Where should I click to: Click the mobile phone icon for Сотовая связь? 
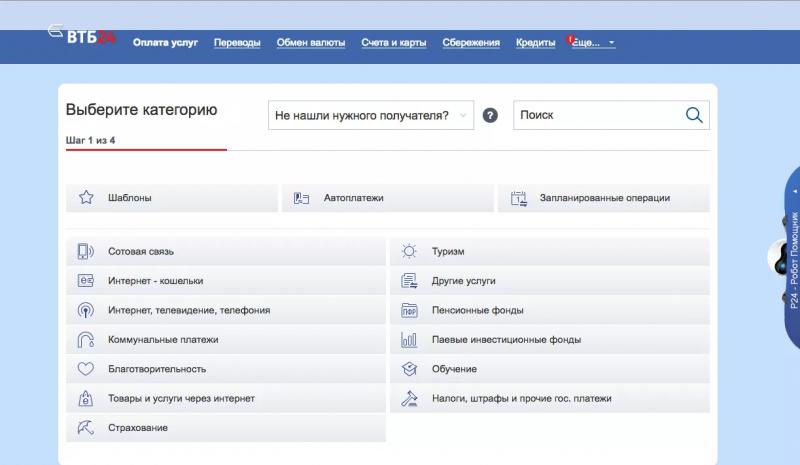[85, 251]
